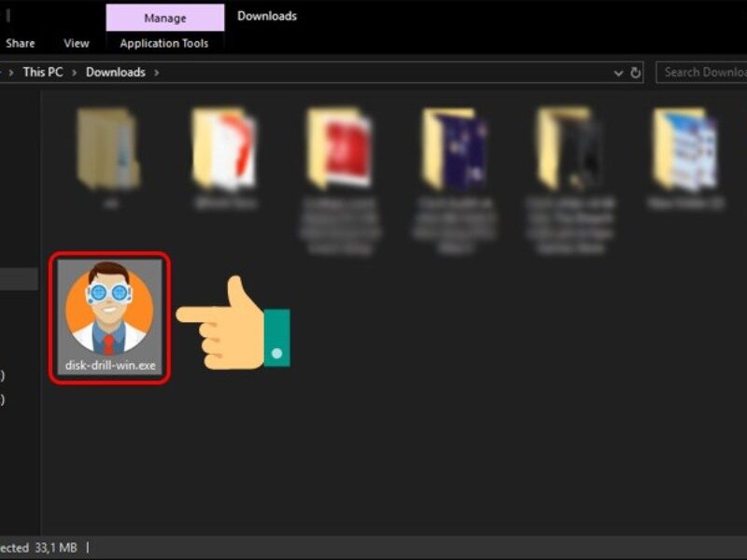Navigate to This PC via the breadcrumb
Image resolution: width=747 pixels, height=560 pixels.
[x=45, y=72]
